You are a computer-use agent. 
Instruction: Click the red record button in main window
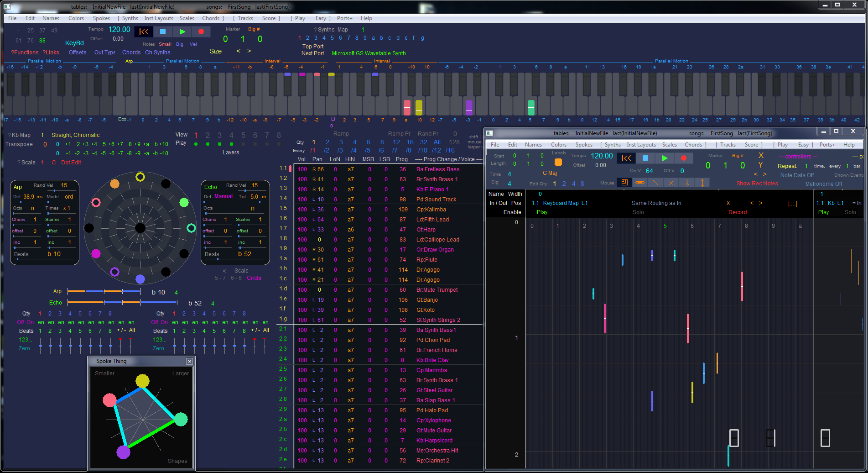coord(201,32)
